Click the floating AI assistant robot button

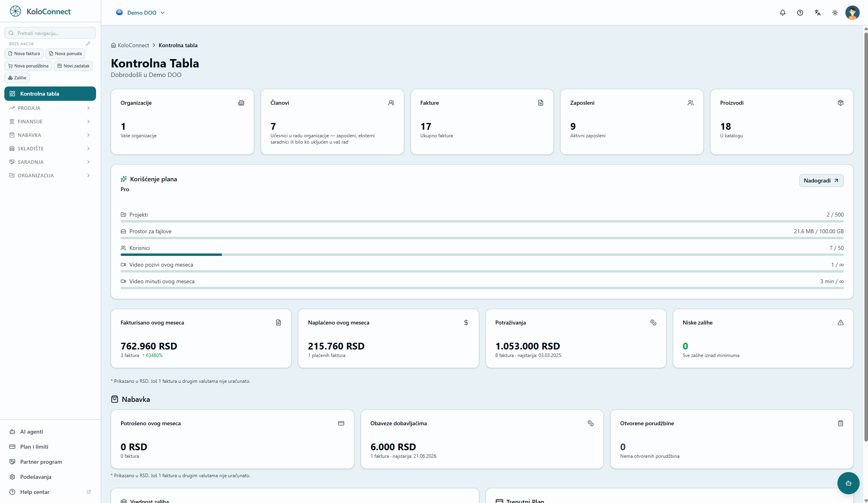848,483
